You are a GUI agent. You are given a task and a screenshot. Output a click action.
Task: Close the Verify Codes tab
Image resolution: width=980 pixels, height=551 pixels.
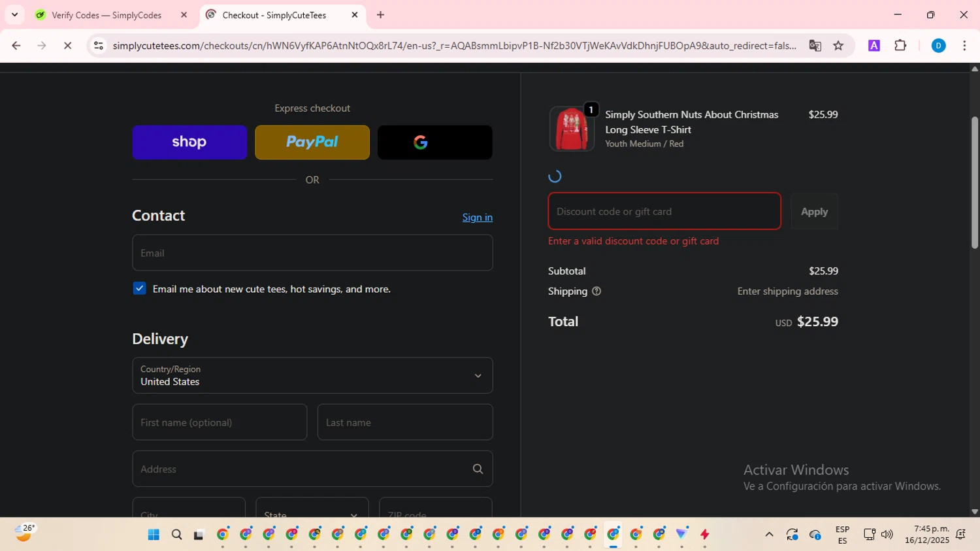(184, 15)
